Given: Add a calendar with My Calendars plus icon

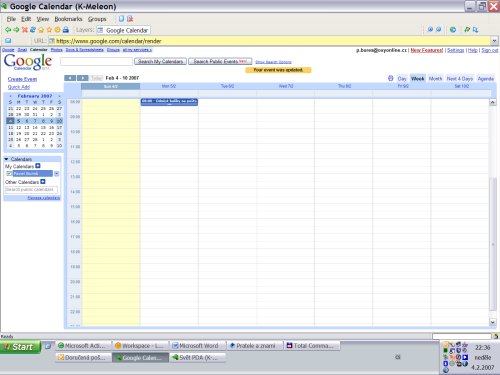Looking at the screenshot, I should (x=38, y=166).
